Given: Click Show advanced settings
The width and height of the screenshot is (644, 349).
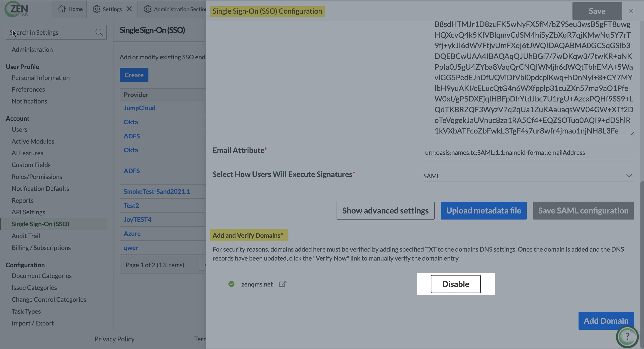Looking at the screenshot, I should coord(385,211).
